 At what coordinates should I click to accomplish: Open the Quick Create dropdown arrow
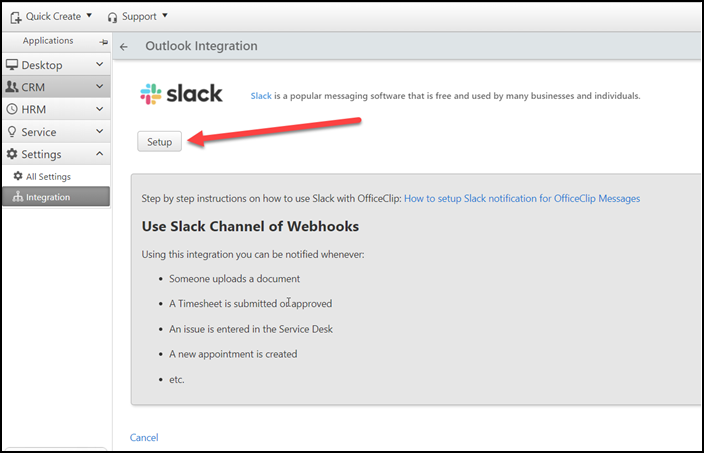pyautogui.click(x=89, y=16)
